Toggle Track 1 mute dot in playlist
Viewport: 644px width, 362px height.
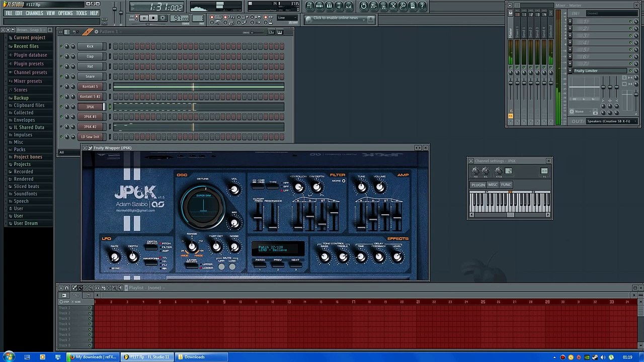pos(90,308)
